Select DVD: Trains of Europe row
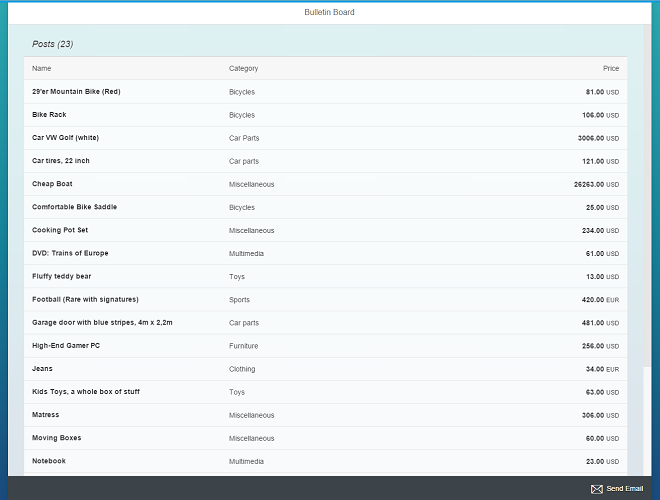660x500 pixels. [70, 253]
